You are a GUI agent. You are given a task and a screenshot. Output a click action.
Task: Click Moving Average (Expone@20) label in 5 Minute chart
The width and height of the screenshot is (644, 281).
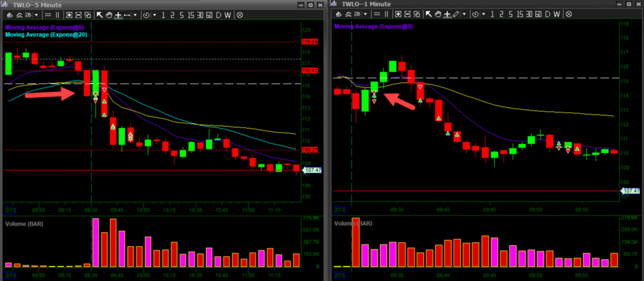click(x=46, y=35)
